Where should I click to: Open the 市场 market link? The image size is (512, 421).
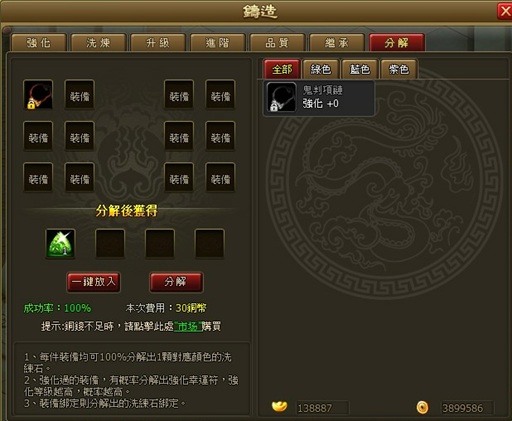188,326
